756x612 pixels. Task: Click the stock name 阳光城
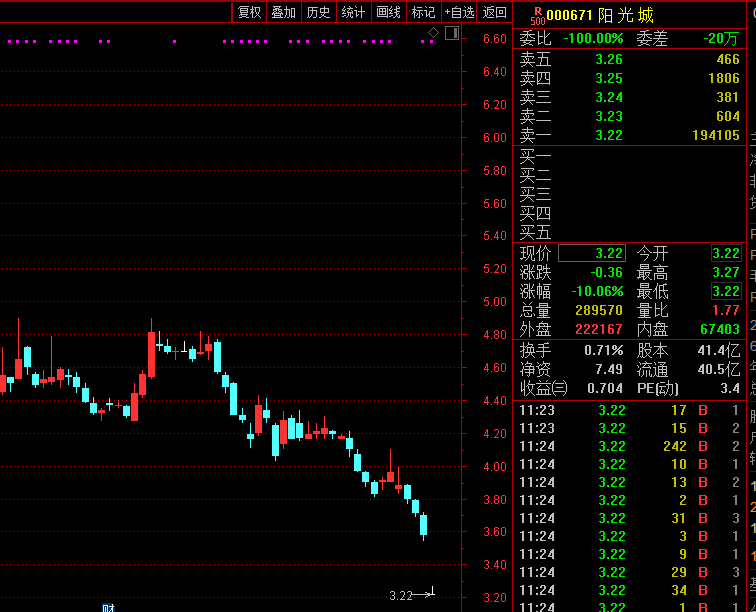point(626,15)
